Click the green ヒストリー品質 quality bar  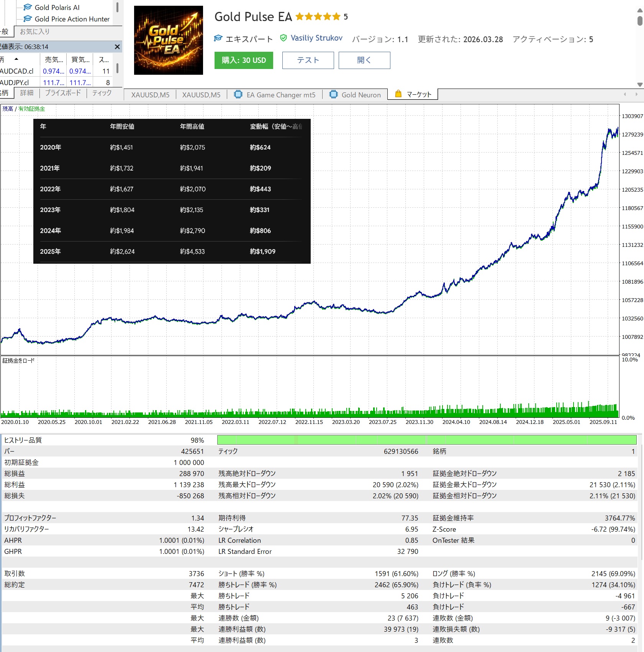pyautogui.click(x=427, y=440)
